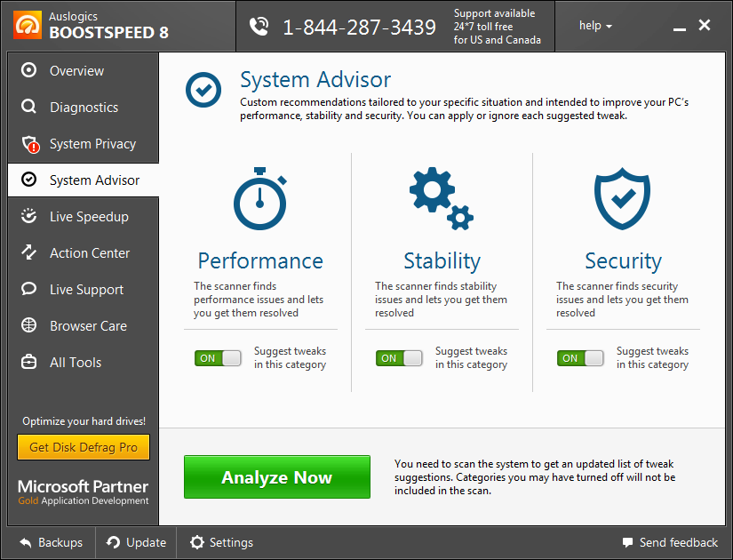
Task: Open Live Support section
Action: [x=84, y=290]
